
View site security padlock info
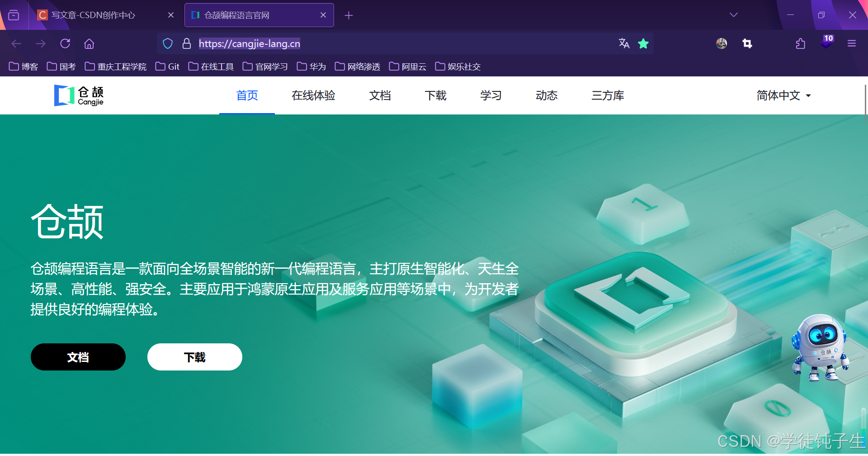click(x=186, y=43)
